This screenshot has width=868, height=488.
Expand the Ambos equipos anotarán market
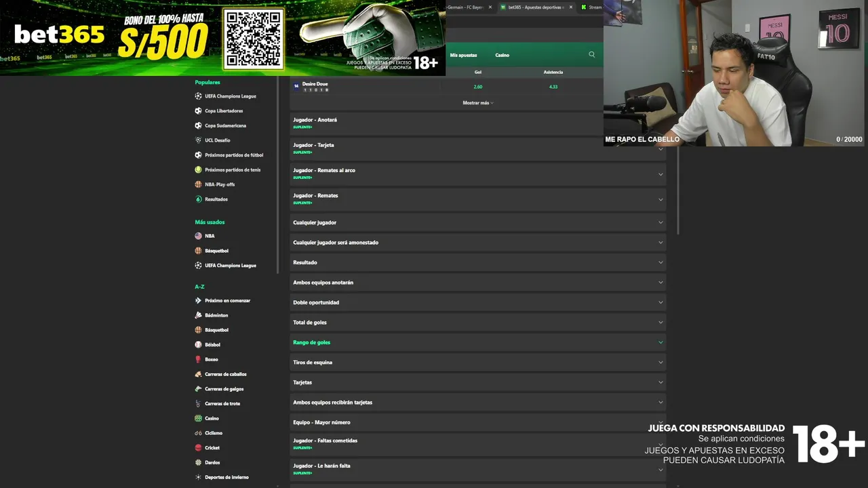click(x=478, y=282)
